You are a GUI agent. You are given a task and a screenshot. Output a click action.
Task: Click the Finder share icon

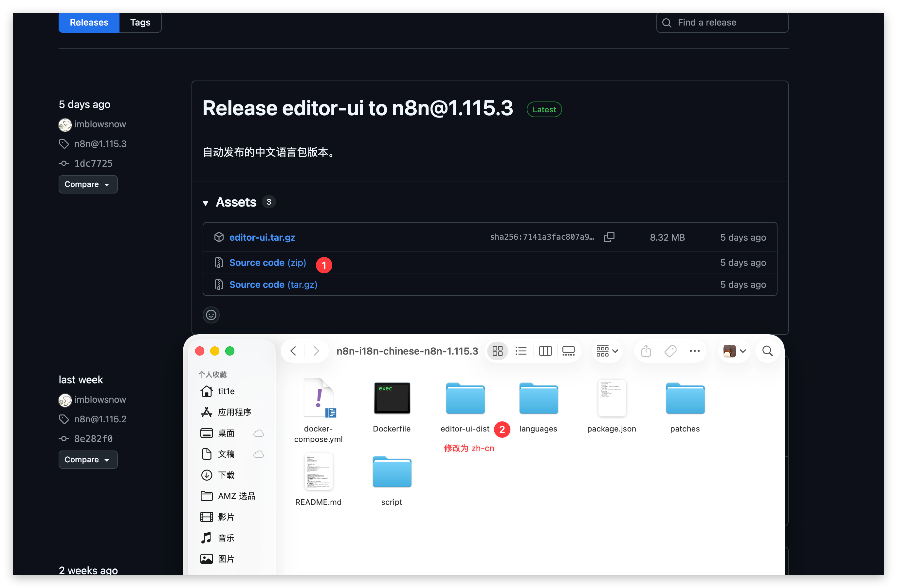pos(646,351)
